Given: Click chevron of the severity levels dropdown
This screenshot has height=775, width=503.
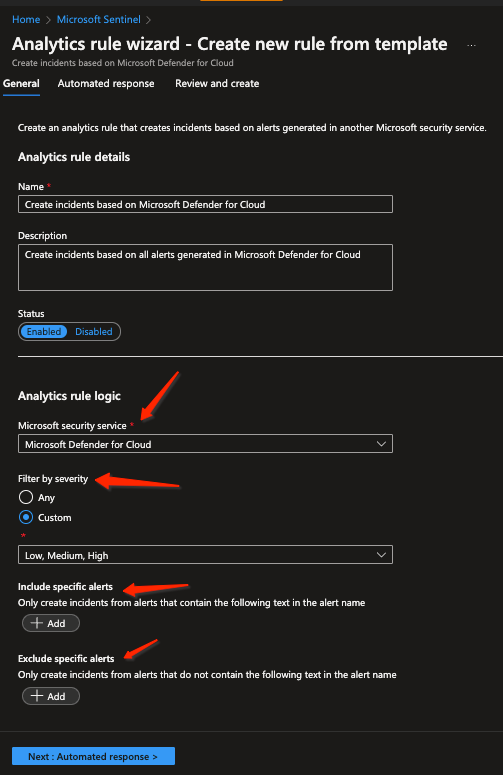Looking at the screenshot, I should [x=381, y=555].
